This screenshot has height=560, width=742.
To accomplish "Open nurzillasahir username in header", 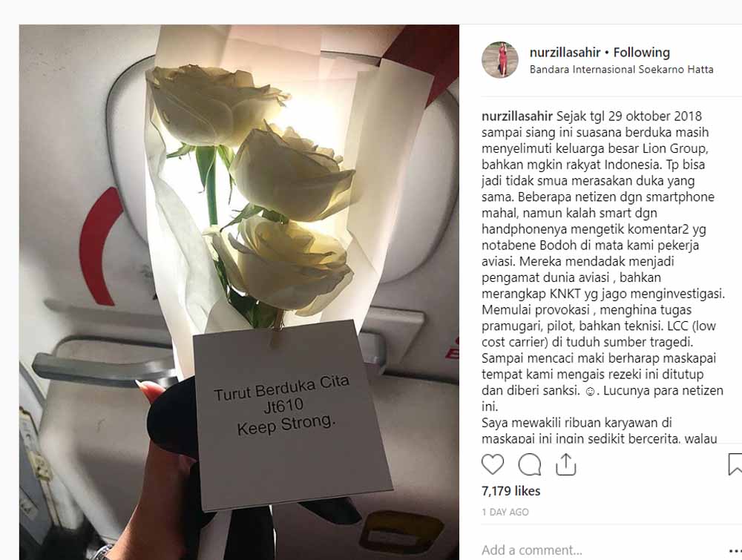I will 565,52.
